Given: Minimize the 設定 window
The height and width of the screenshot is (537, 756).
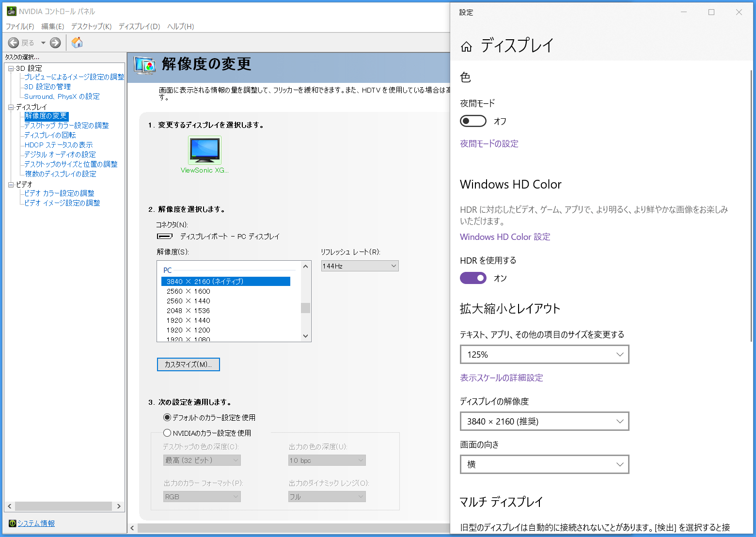Looking at the screenshot, I should coord(684,12).
